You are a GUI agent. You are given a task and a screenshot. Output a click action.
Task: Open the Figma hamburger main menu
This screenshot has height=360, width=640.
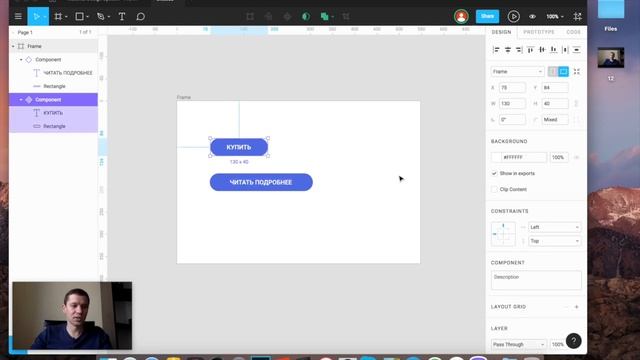click(x=18, y=16)
